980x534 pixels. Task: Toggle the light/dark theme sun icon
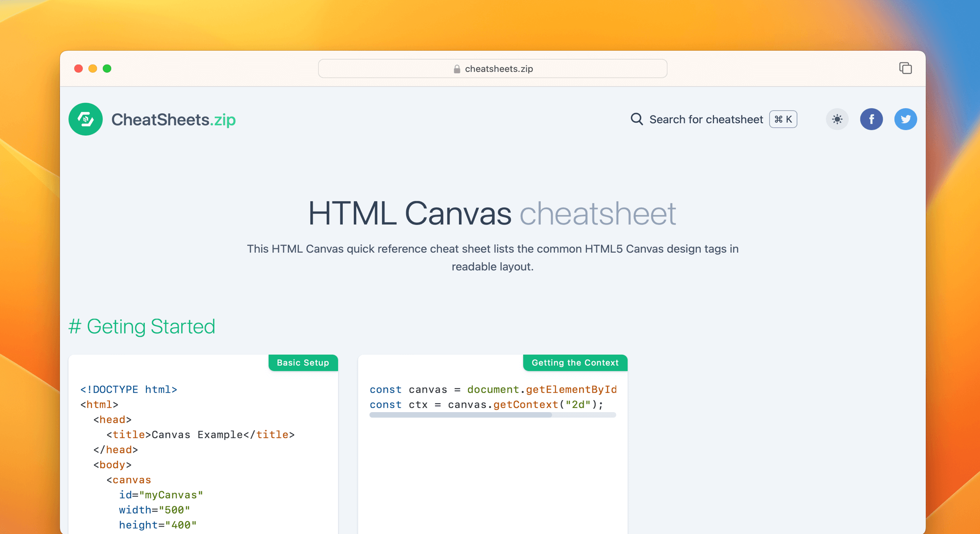click(x=837, y=119)
